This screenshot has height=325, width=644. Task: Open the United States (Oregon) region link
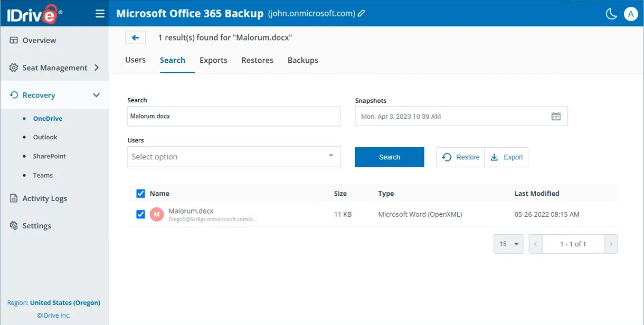pos(65,303)
